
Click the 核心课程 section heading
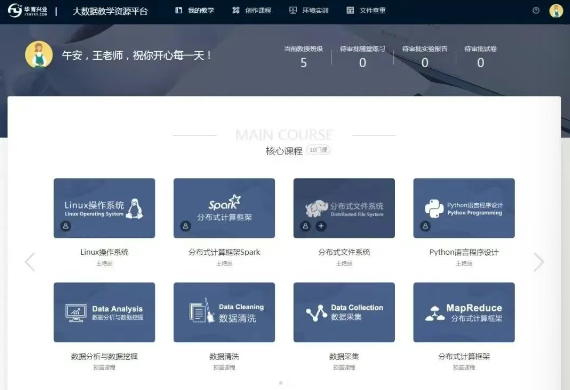coord(284,150)
